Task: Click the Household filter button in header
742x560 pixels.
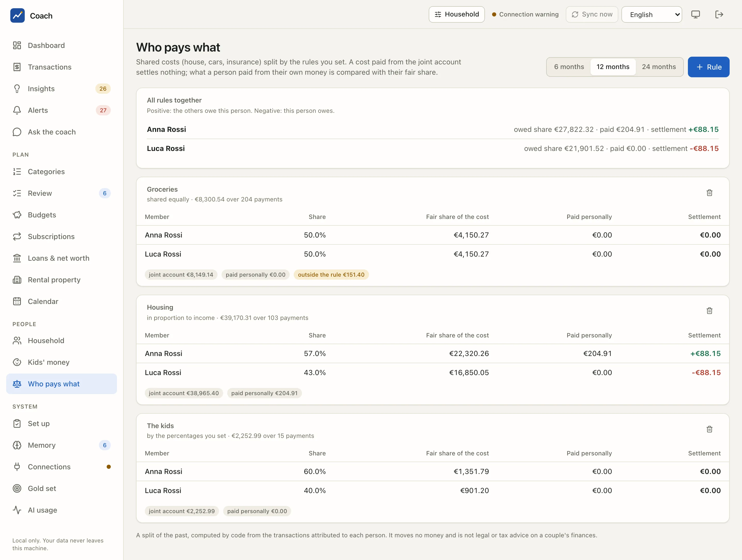Action: click(457, 14)
